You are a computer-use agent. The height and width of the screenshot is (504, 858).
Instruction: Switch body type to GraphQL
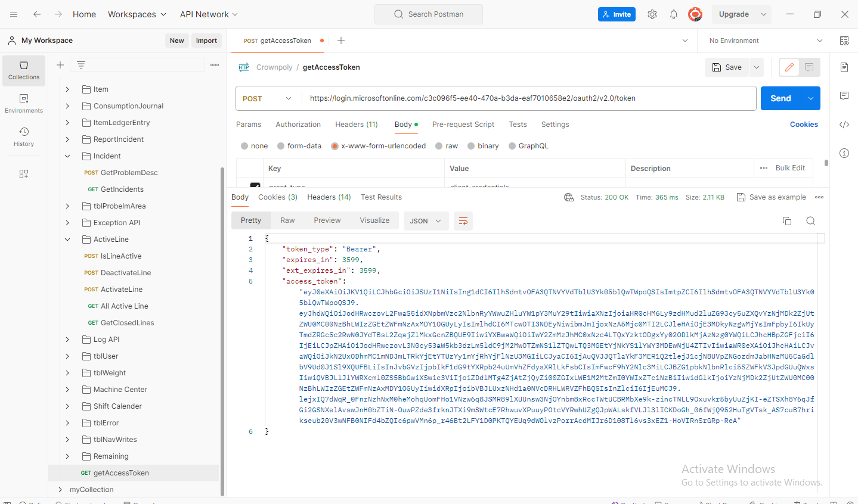click(x=528, y=145)
